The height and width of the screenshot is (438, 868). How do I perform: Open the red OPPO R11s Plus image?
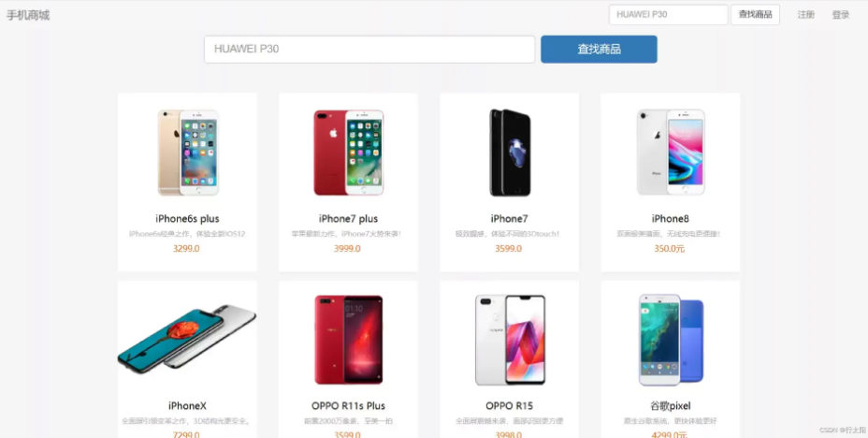(348, 340)
